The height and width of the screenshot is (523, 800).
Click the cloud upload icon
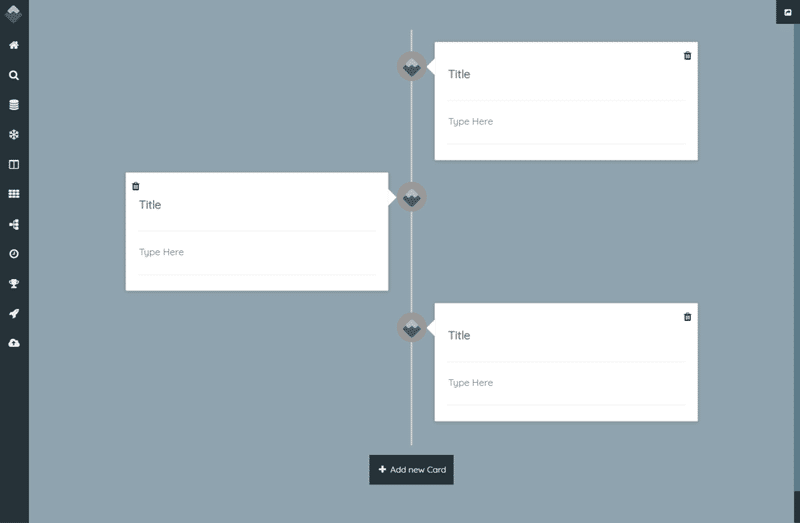14,343
